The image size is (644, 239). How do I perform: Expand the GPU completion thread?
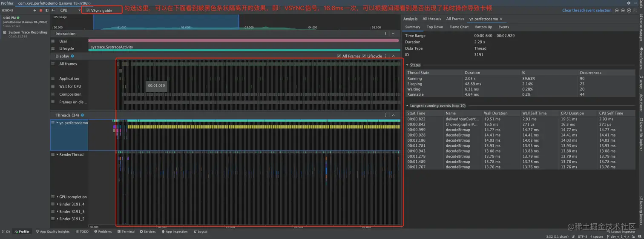[57, 197]
